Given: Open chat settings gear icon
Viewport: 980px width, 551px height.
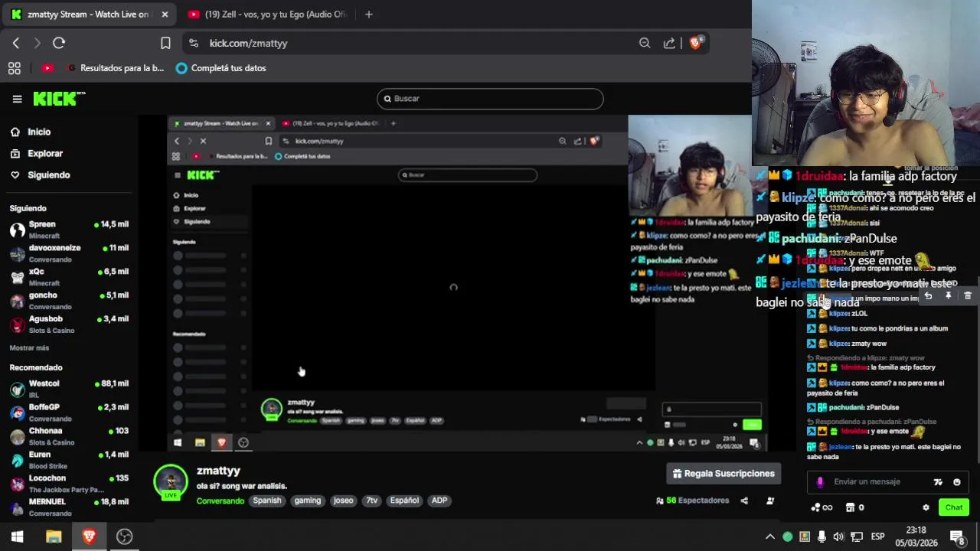Looking at the screenshot, I should 926,507.
